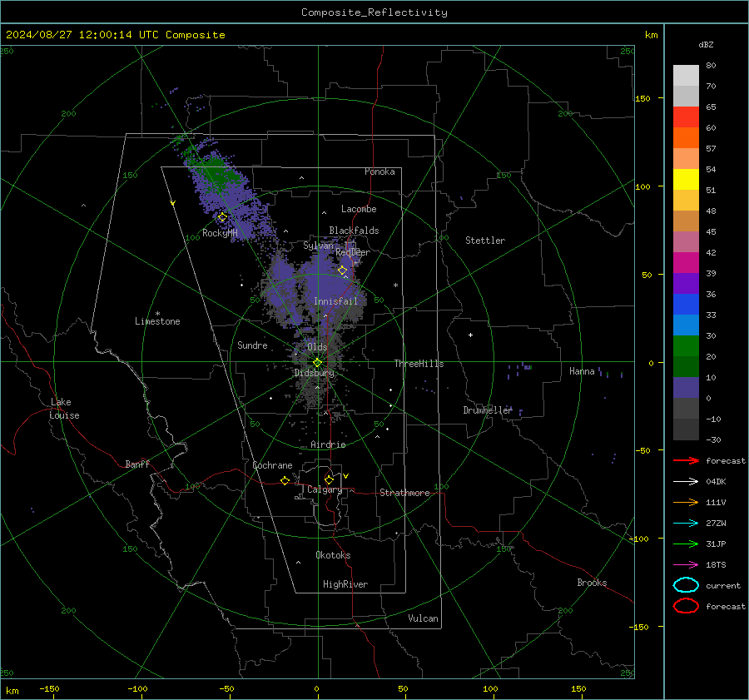Click the Vulcan label
This screenshot has height=700, width=749.
point(423,618)
